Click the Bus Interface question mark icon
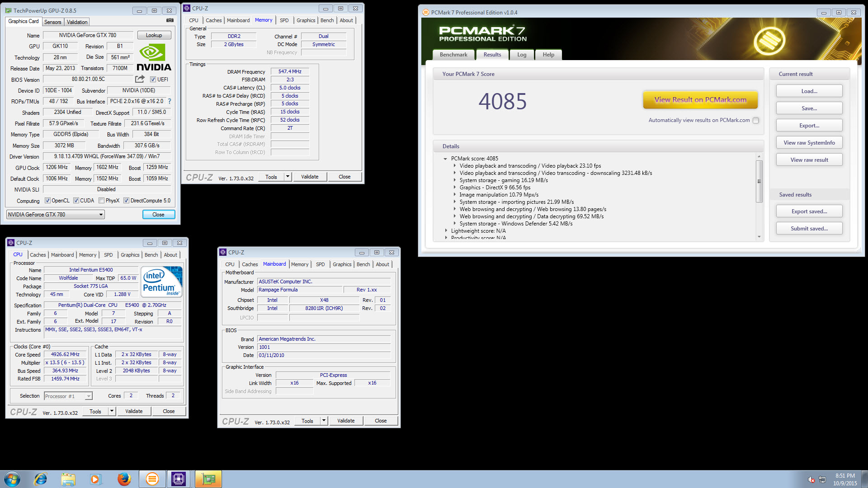 click(x=170, y=101)
